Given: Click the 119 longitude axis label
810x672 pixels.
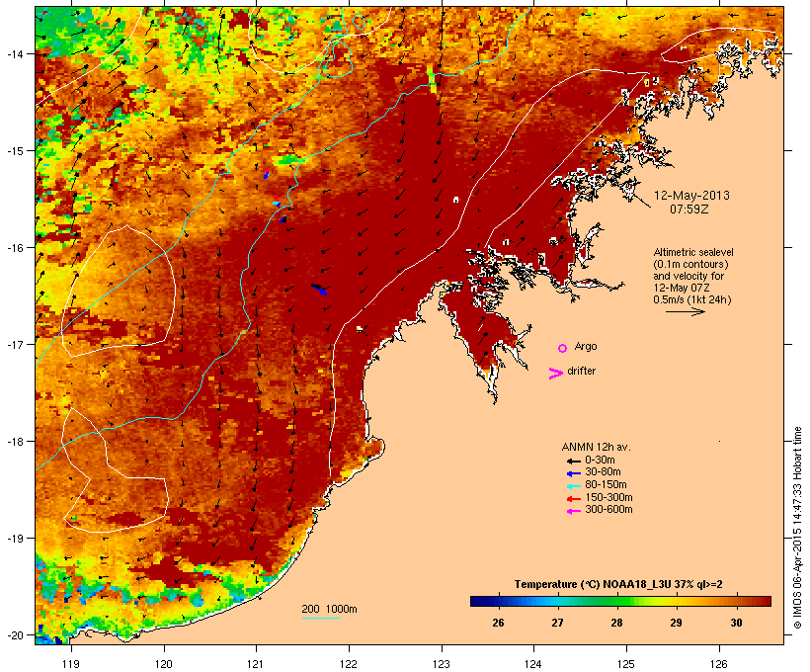Looking at the screenshot, I should (71, 664).
